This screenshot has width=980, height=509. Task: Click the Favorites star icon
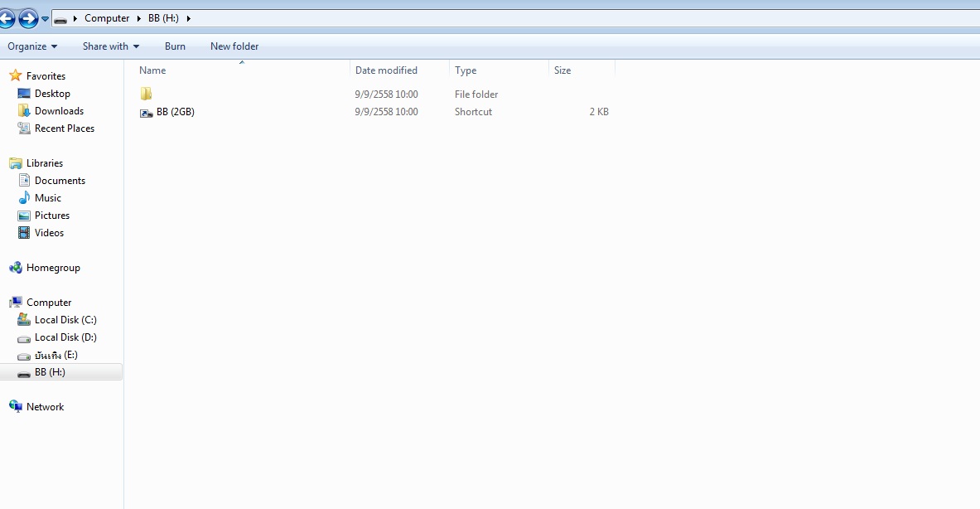pos(16,75)
